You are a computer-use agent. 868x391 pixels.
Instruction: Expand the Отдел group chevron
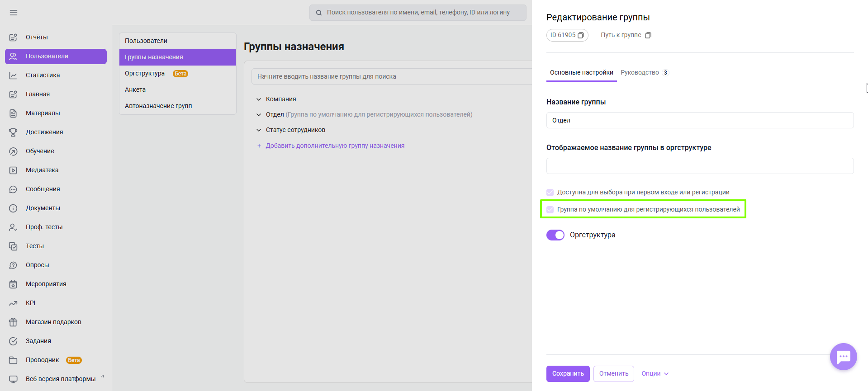(x=259, y=114)
